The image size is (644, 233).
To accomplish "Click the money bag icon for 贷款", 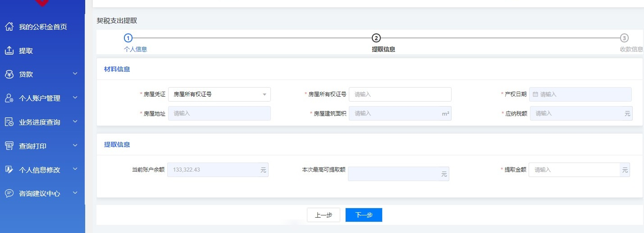I will [x=9, y=75].
